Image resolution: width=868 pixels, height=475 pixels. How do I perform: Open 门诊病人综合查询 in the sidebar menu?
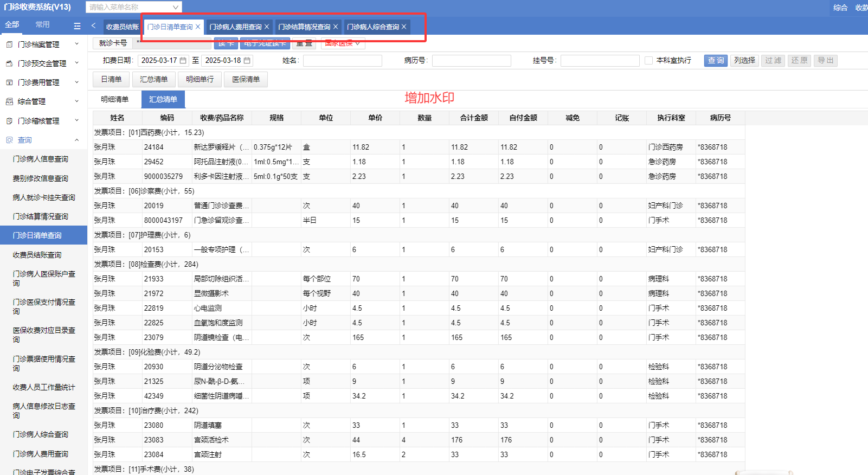41,434
